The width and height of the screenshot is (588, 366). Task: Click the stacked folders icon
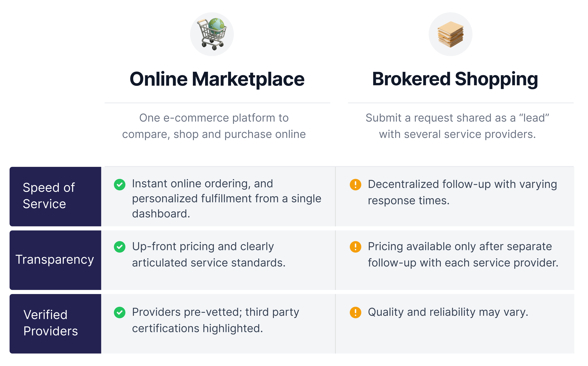(450, 34)
